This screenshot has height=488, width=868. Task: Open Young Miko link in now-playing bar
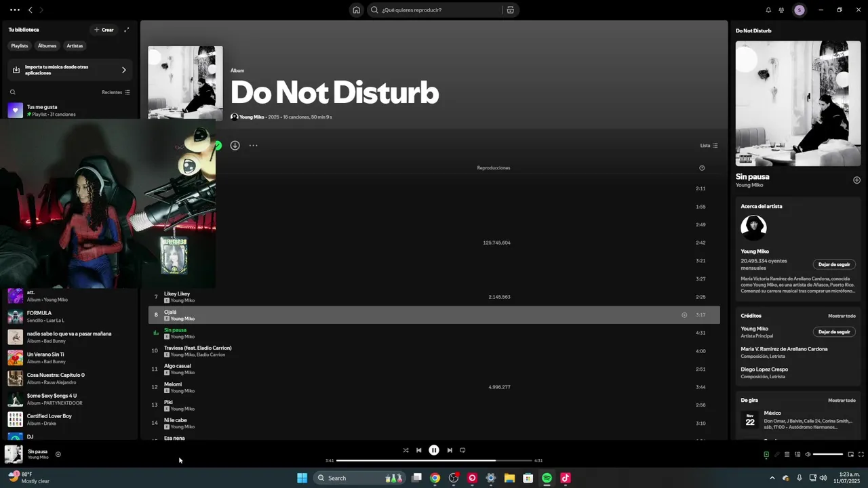point(38,457)
